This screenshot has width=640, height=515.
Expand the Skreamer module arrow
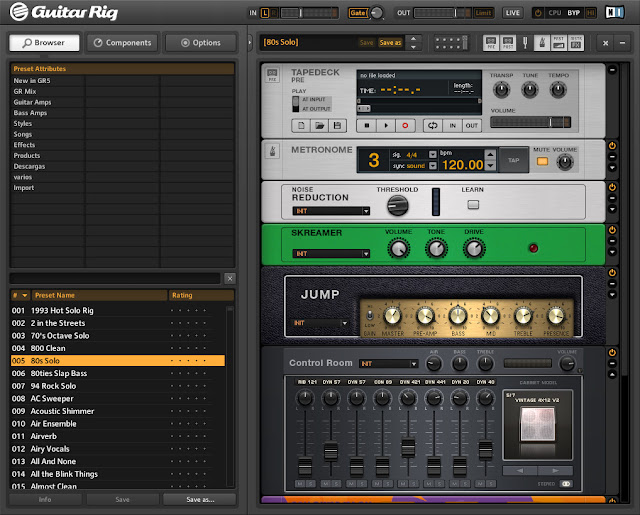(612, 252)
